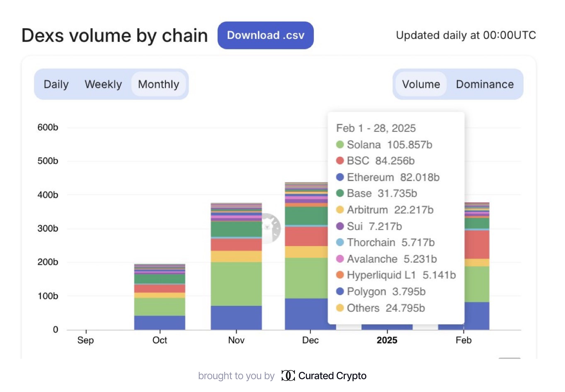This screenshot has width=565, height=392.
Task: Click the green Solana segment in November bar
Action: click(x=236, y=284)
